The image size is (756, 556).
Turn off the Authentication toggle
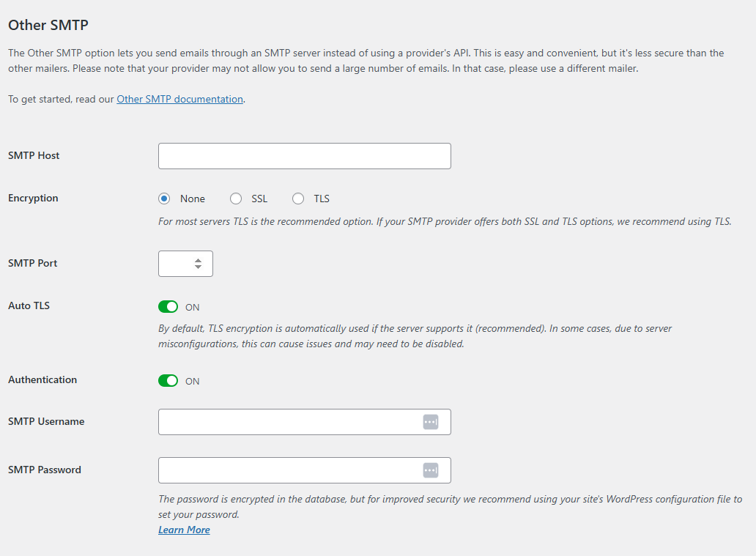pyautogui.click(x=168, y=381)
